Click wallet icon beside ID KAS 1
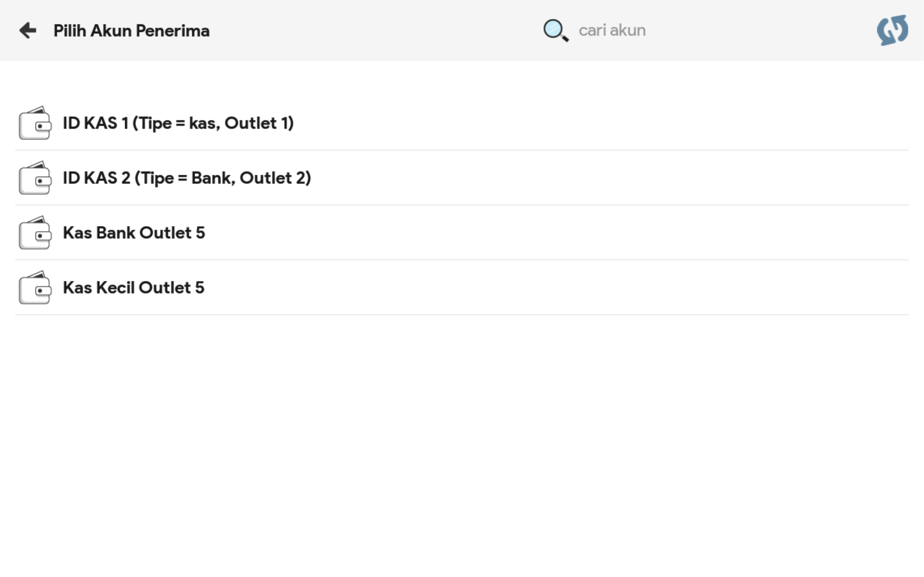Image resolution: width=924 pixels, height=577 pixels. click(x=35, y=123)
